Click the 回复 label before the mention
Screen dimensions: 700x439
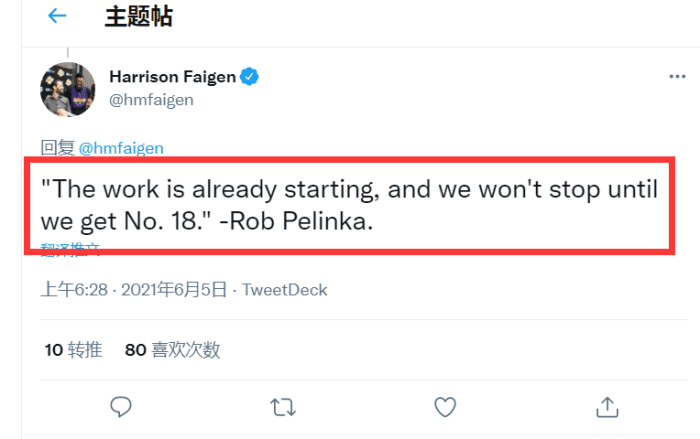point(57,148)
